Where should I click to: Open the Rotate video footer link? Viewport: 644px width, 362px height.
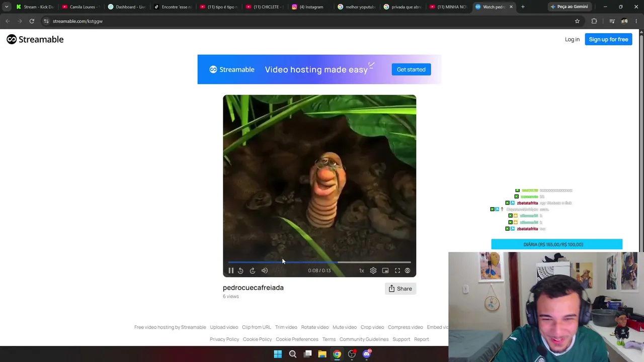(315, 327)
